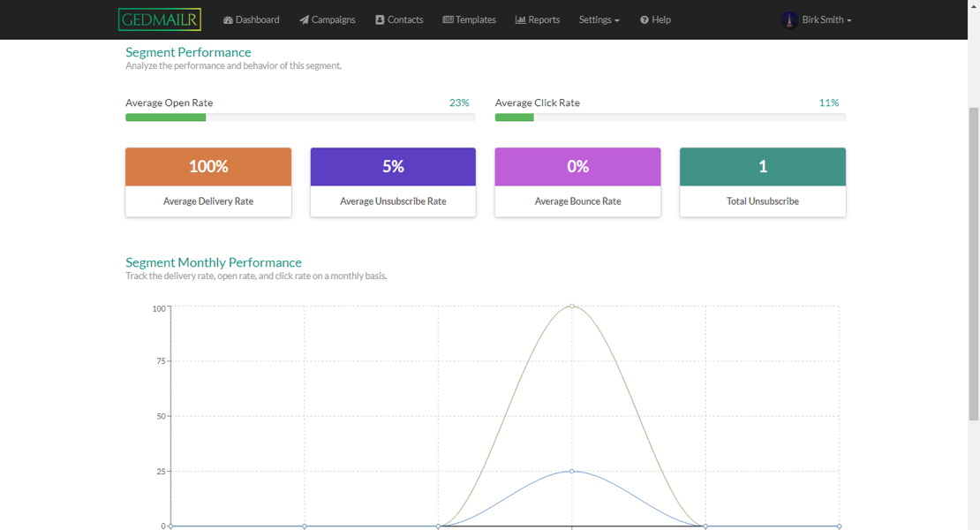This screenshot has height=530, width=980.
Task: Click the Birk Smith avatar image
Action: pyautogui.click(x=789, y=19)
